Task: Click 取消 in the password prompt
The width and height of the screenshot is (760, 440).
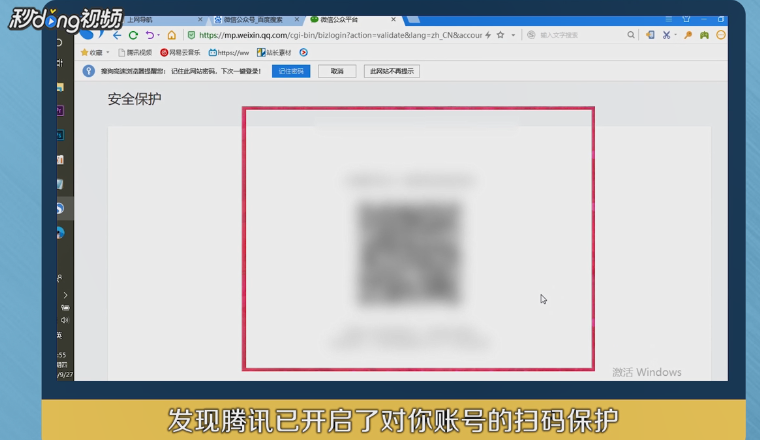Action: [337, 71]
